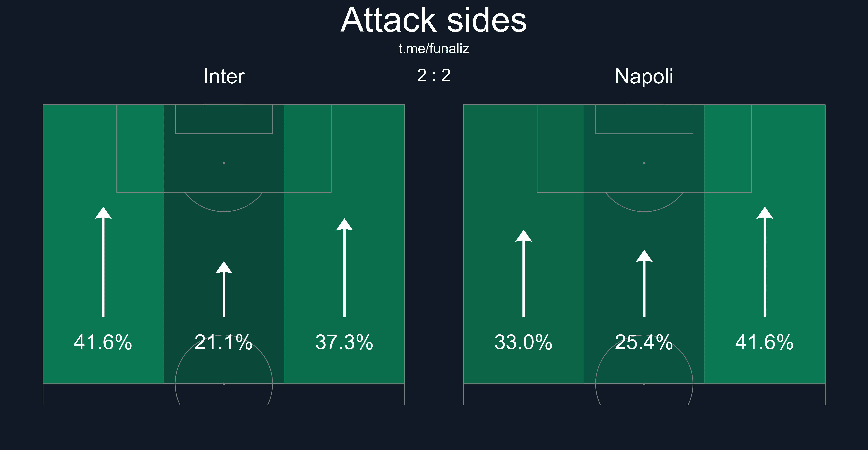Click the 2 : 2 score
Viewport: 868px width, 450px height.
(x=434, y=75)
